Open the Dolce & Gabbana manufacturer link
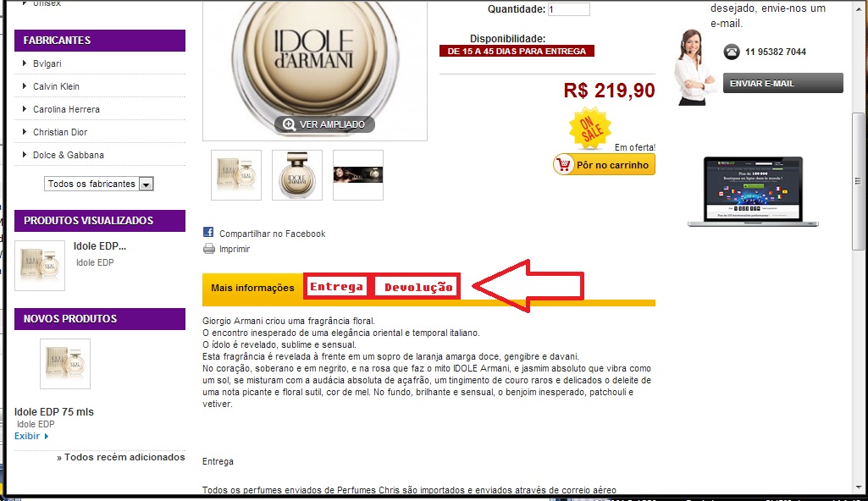868x501 pixels. 68,155
